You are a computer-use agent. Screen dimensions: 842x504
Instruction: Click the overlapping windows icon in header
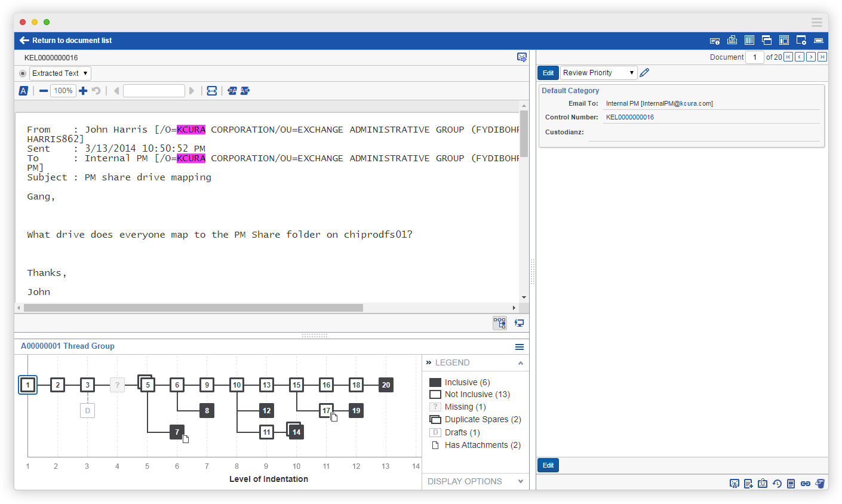point(767,40)
